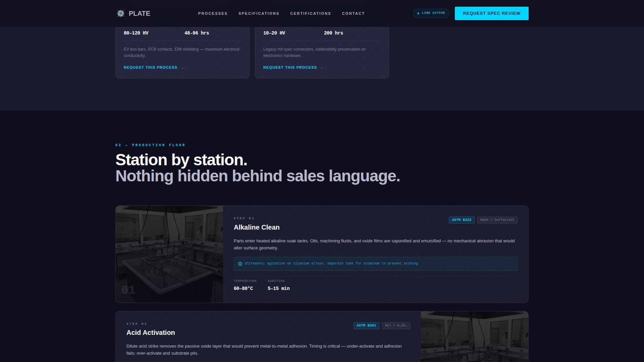The width and height of the screenshot is (644, 362).
Task: Click arrow icon after first Request This Process
Action: (182, 68)
